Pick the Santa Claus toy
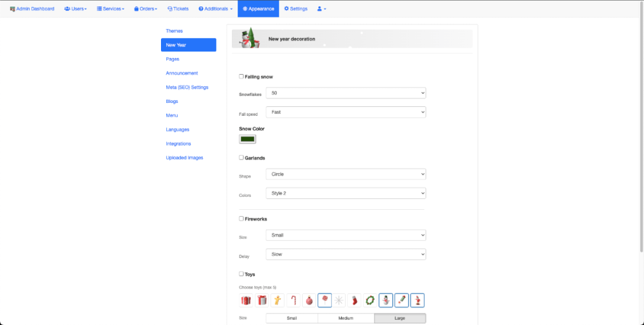This screenshot has width=644, height=325. (x=417, y=300)
